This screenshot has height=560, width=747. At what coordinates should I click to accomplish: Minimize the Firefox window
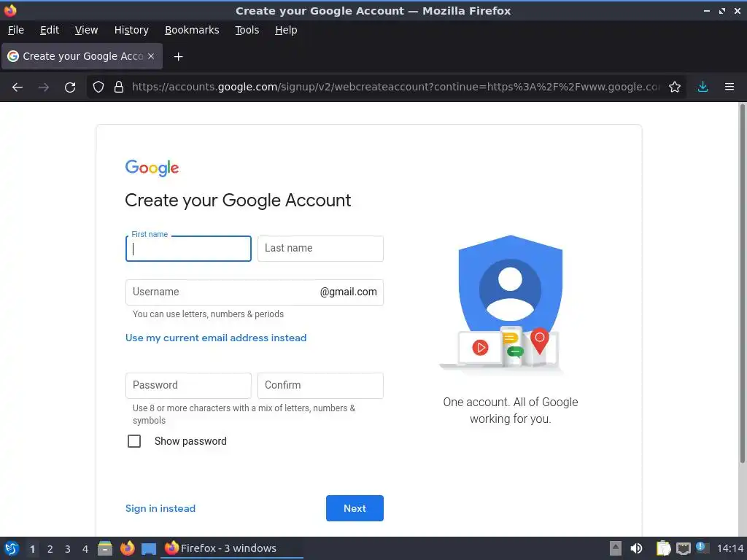pos(706,10)
